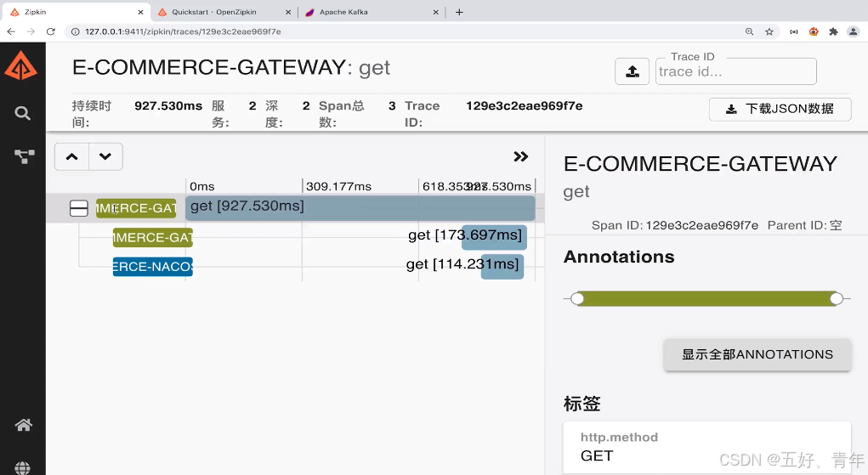Close the Quickstart OpenZipkin tab
The width and height of the screenshot is (868, 475).
pyautogui.click(x=288, y=12)
